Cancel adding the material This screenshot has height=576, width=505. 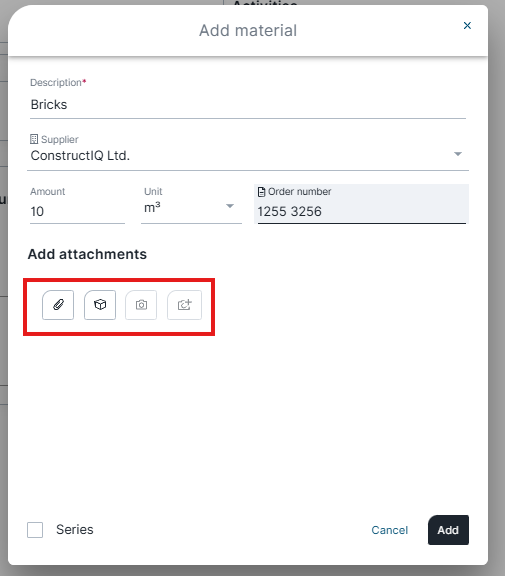[x=390, y=530]
